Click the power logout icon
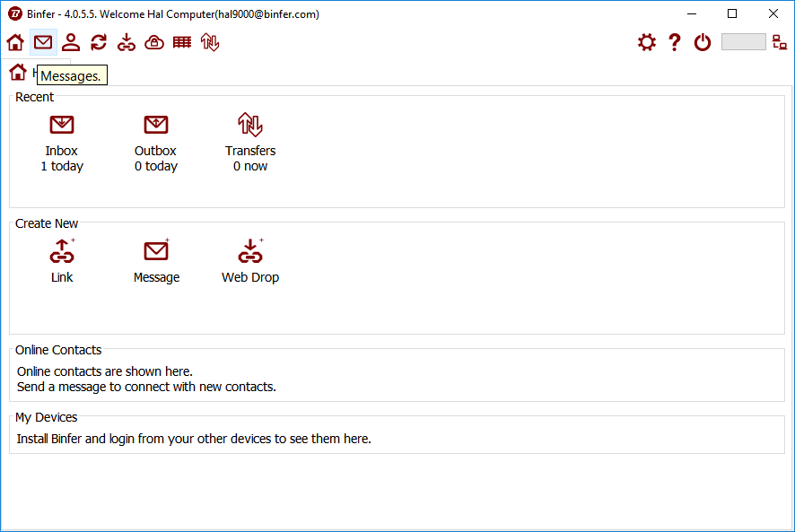Image resolution: width=795 pixels, height=532 pixels. point(703,42)
